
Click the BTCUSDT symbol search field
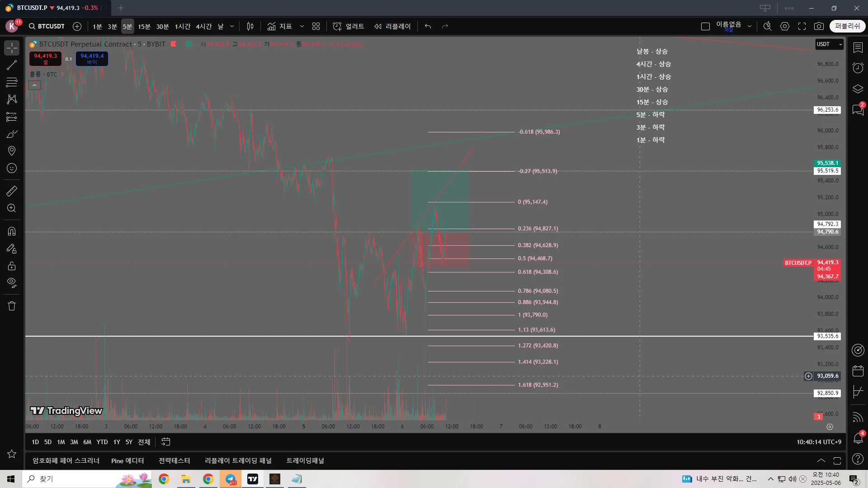coord(47,26)
